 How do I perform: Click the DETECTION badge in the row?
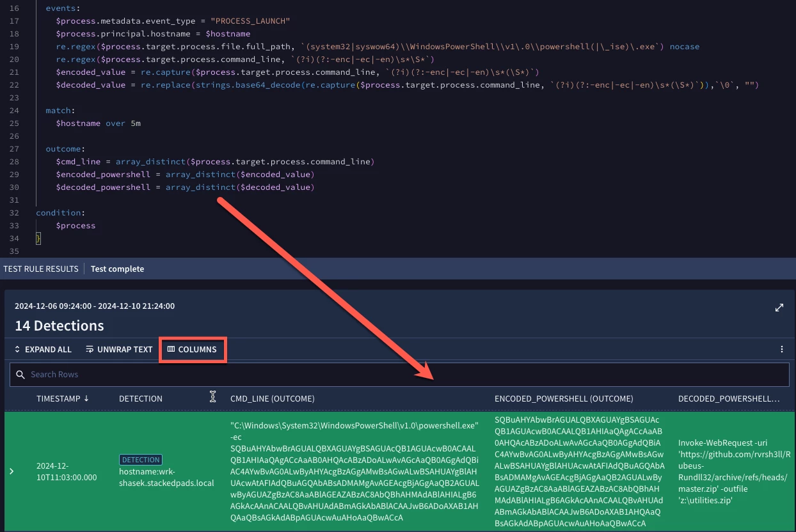(141, 460)
